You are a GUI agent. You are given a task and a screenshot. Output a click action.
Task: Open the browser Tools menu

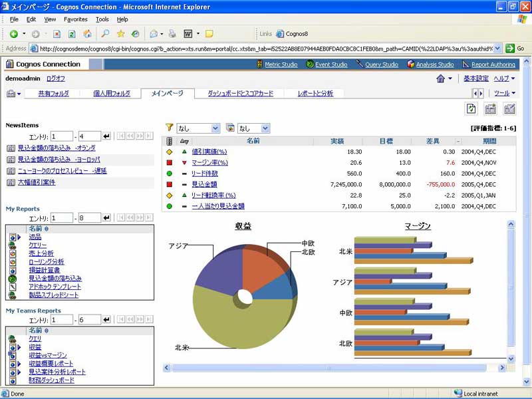pyautogui.click(x=102, y=19)
